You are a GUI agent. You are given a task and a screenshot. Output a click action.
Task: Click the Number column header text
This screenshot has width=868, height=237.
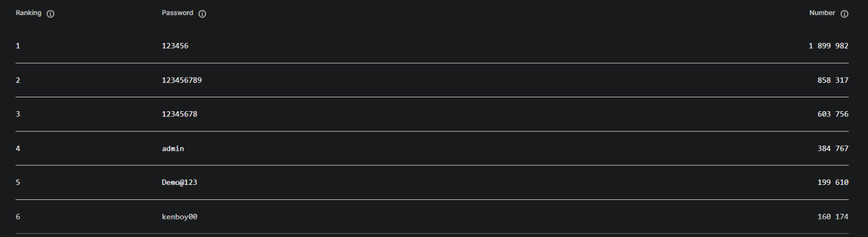click(822, 13)
